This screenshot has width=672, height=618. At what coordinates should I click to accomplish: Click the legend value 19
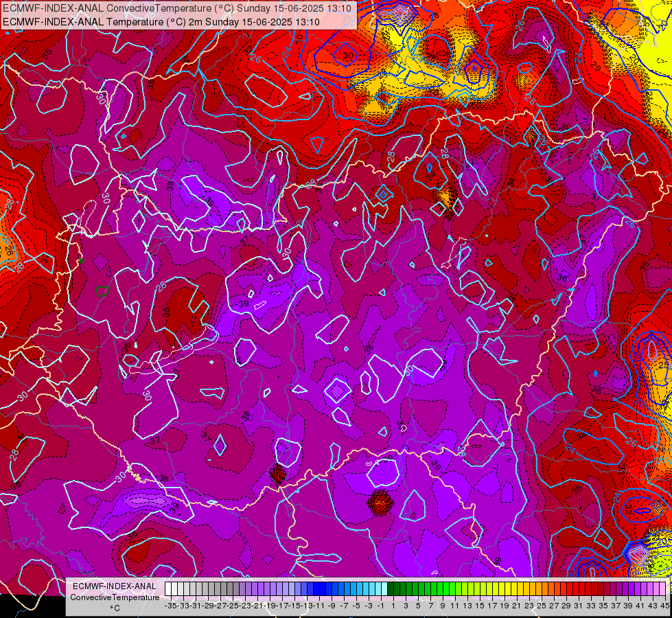(x=505, y=606)
